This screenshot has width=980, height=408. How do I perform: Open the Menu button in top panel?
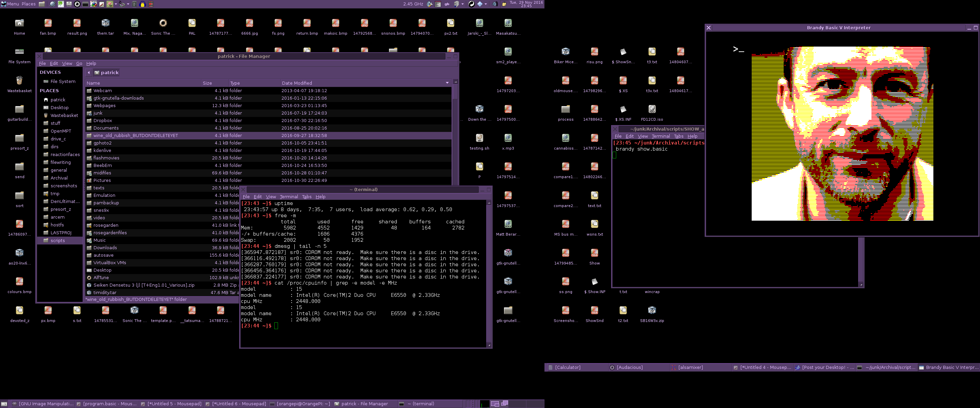click(10, 4)
